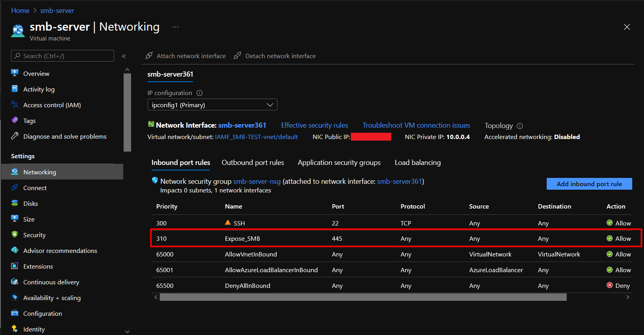The image size is (644, 335).
Task: Click rules table scroll right arrow
Action: coord(628,297)
